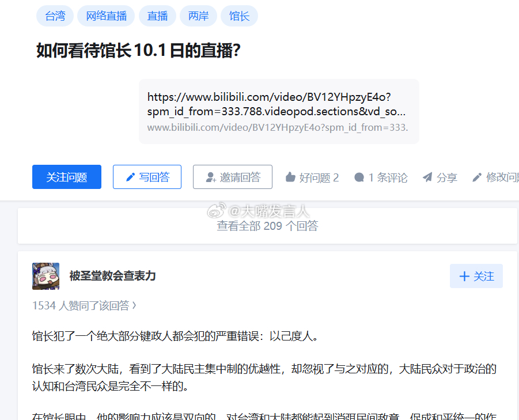Select the 馆长 topic tag
Viewport: 519px width, 420px height.
tap(239, 16)
